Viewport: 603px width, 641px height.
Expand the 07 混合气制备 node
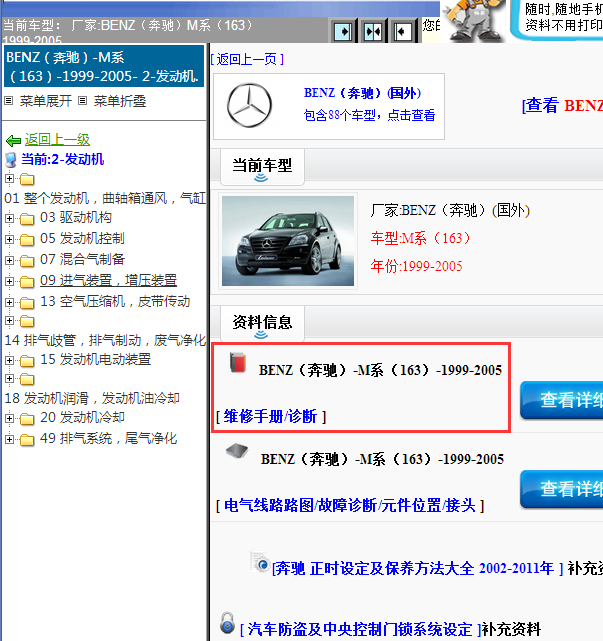[x=9, y=260]
